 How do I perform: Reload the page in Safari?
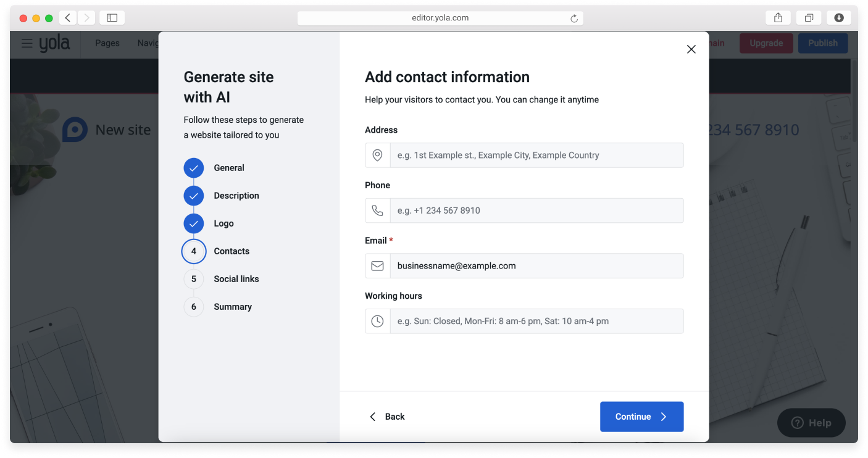574,19
